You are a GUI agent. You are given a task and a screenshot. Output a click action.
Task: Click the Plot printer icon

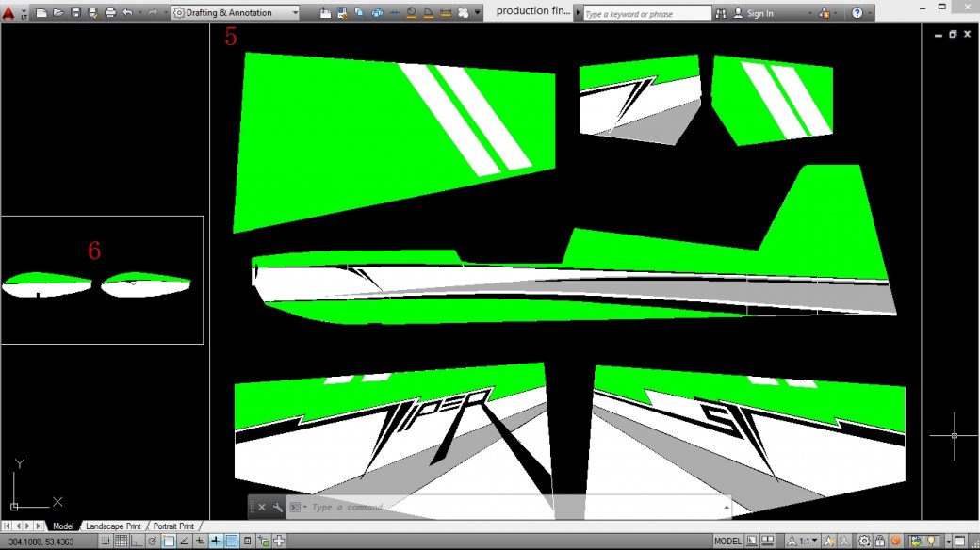pos(110,13)
